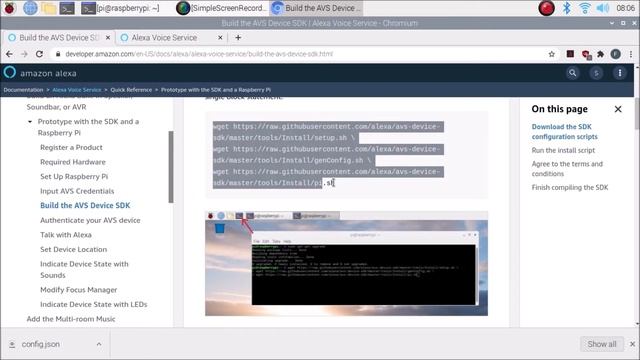640x360 pixels.
Task: Open the Alexa header more options menu
Action: click(620, 73)
